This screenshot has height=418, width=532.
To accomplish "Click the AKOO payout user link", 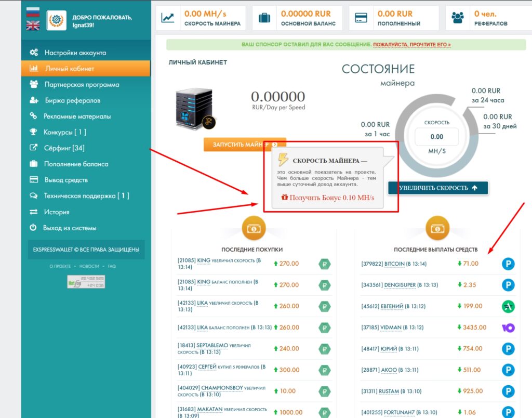I will coord(389,370).
